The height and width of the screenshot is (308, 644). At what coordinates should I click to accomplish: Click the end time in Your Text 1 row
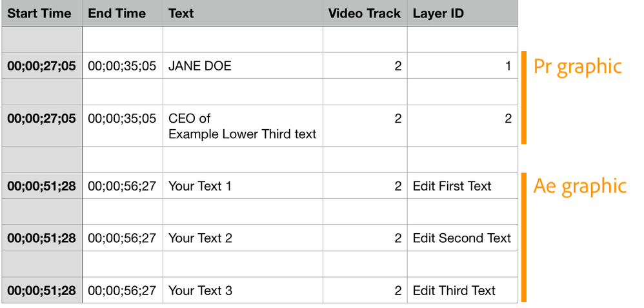(x=122, y=186)
